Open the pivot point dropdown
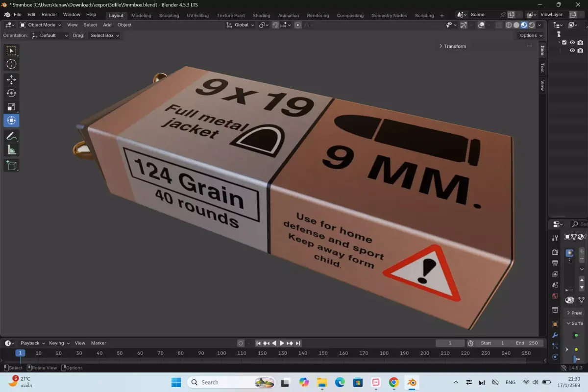Viewport: 588px width, 392px height. [264, 25]
